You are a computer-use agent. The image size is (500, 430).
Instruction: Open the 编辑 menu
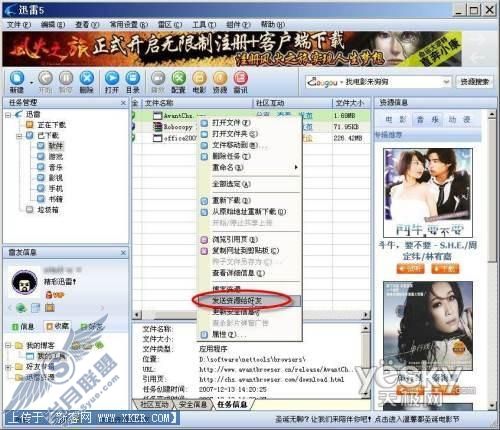point(53,25)
